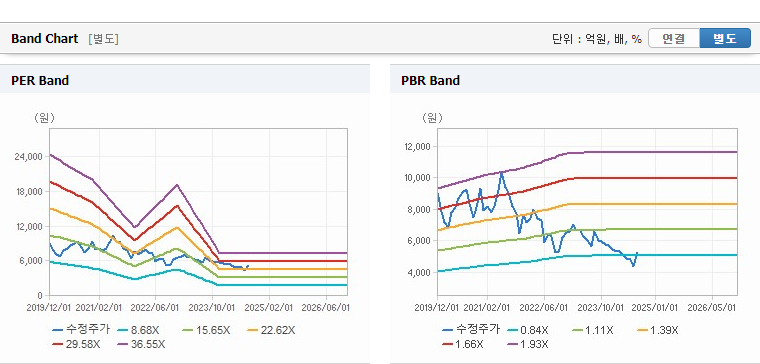Image resolution: width=760 pixels, height=364 pixels.
Task: Toggle 29.58X legend entry
Action: pyautogui.click(x=77, y=344)
